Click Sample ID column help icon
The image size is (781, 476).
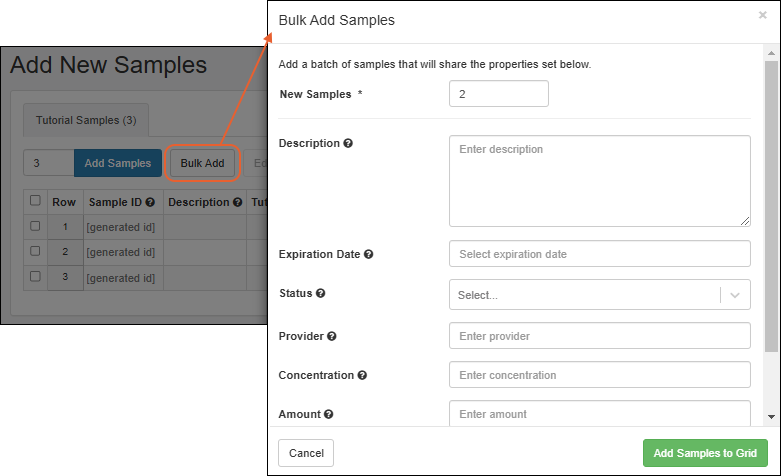pos(150,202)
